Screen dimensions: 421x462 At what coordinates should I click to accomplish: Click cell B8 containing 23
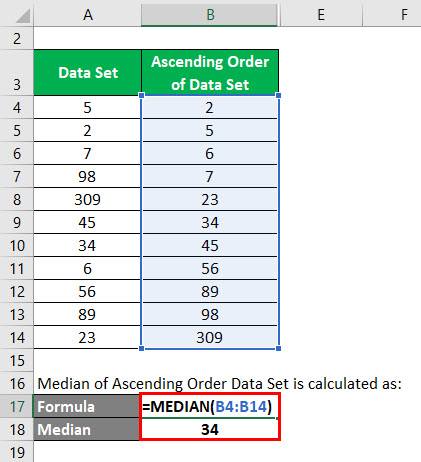click(x=210, y=199)
